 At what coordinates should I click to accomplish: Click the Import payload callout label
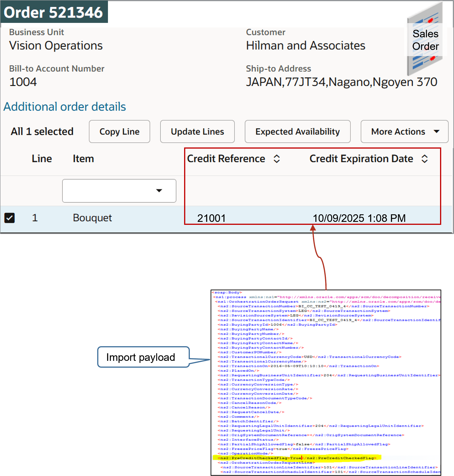[140, 357]
